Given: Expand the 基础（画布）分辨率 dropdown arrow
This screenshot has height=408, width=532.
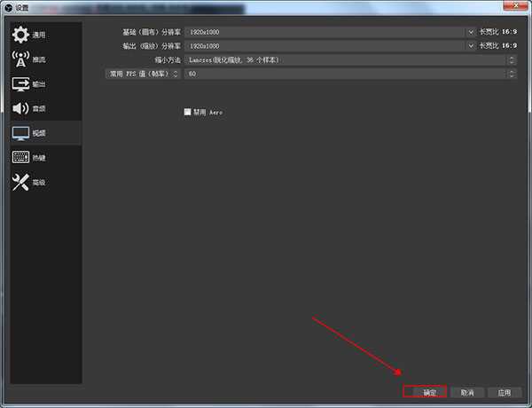Looking at the screenshot, I should click(x=471, y=32).
